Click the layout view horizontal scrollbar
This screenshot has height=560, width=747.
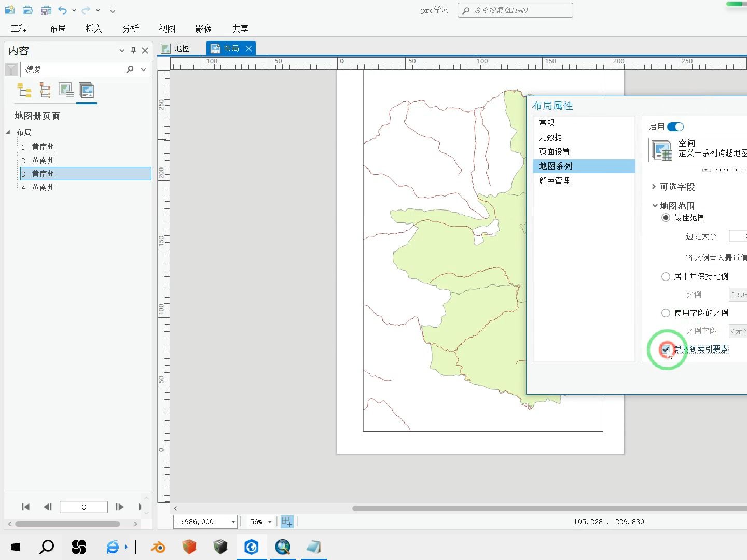click(549, 508)
